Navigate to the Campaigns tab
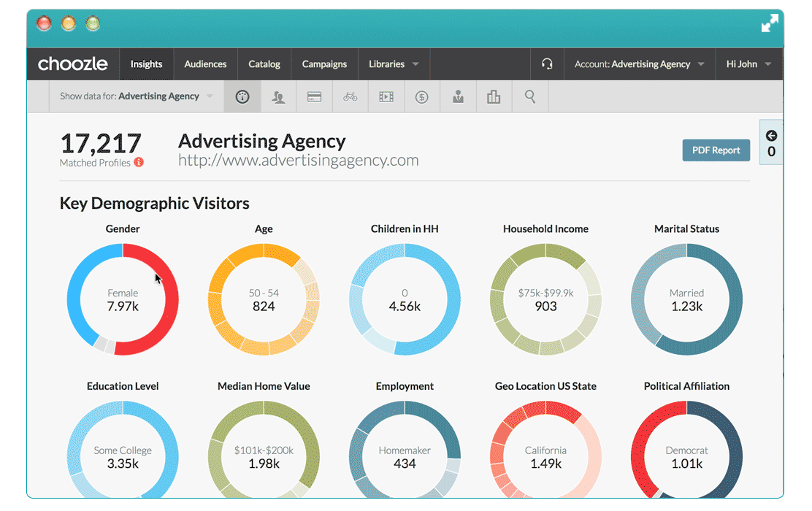This screenshot has width=812, height=511. point(325,64)
